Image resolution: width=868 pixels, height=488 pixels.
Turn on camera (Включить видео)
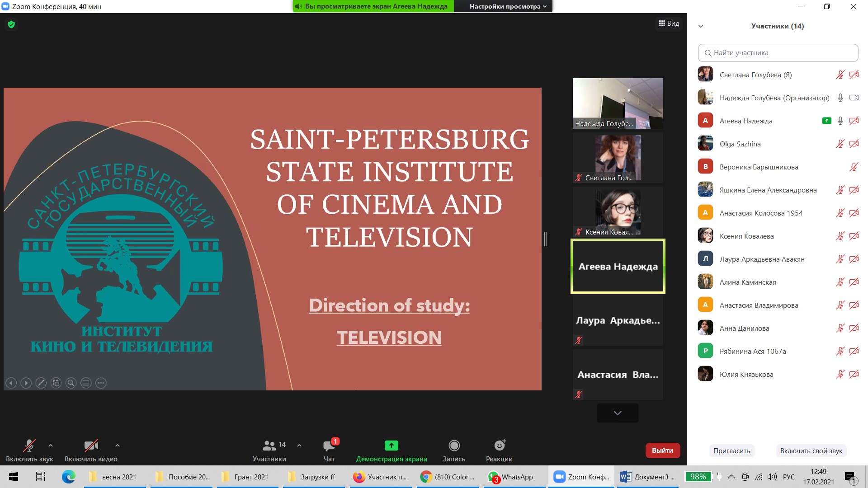point(91,446)
